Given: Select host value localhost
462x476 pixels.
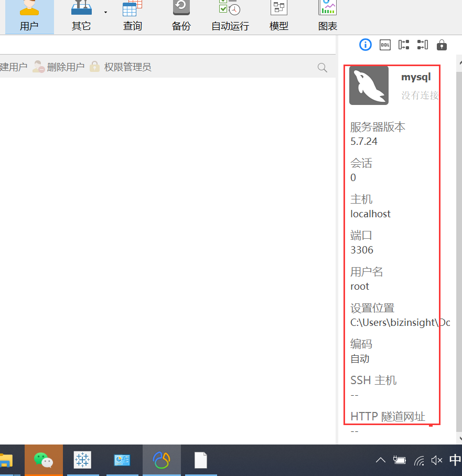Looking at the screenshot, I should (x=370, y=214).
